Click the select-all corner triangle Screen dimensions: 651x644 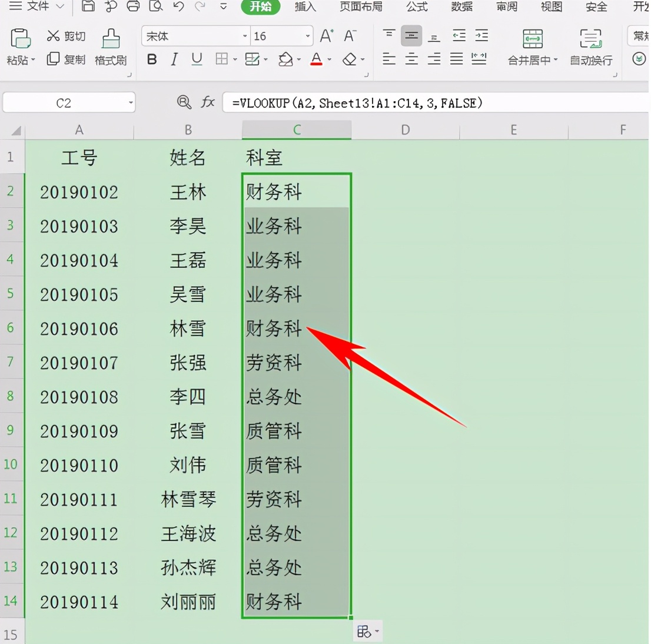16,131
